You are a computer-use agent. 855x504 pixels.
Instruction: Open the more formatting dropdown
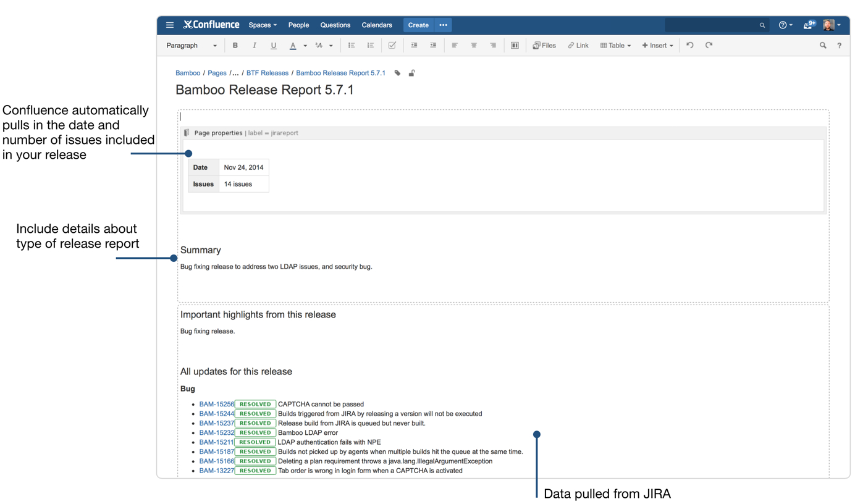click(x=324, y=46)
